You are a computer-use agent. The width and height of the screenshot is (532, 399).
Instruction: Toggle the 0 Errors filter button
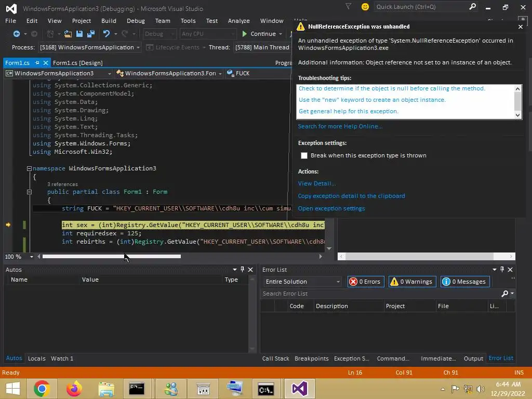coord(366,282)
